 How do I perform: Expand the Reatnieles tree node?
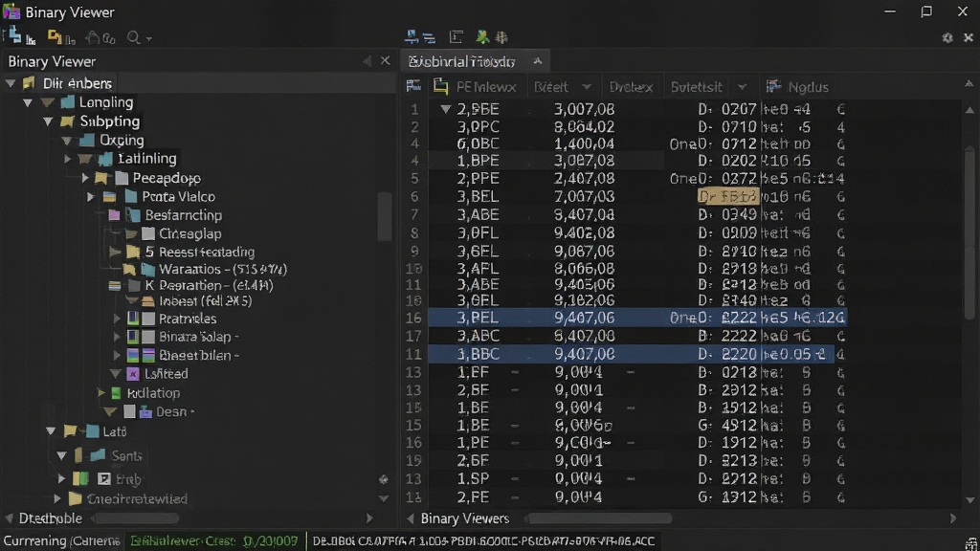[117, 319]
